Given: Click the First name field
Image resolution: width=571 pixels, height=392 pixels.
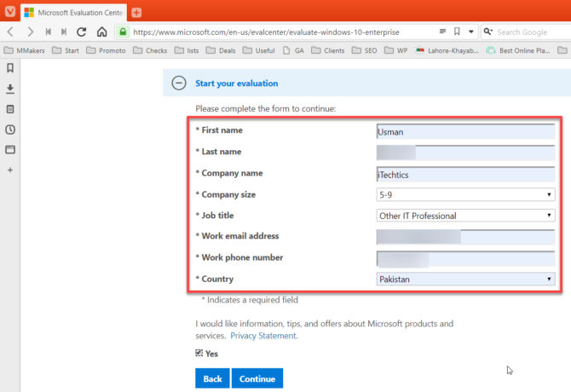Looking at the screenshot, I should click(465, 132).
